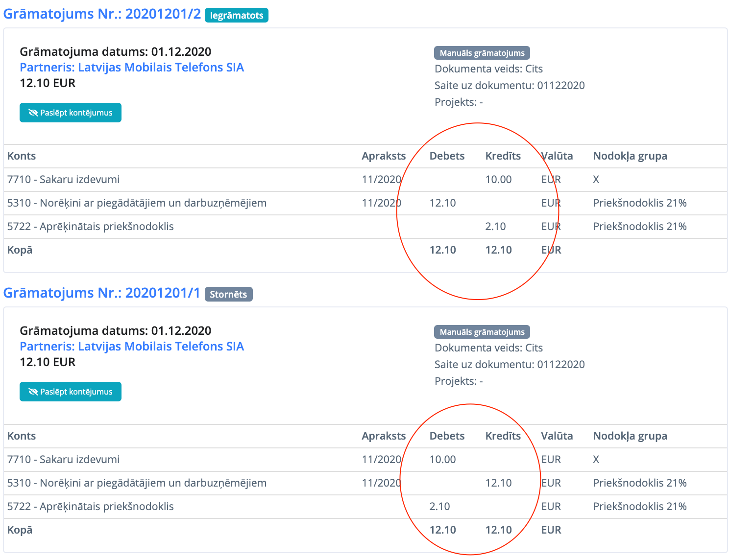Viewport: 730px width, 560px height.
Task: Click the Kopā credit total 12.10 in entry 20201201/1
Action: pos(498,530)
